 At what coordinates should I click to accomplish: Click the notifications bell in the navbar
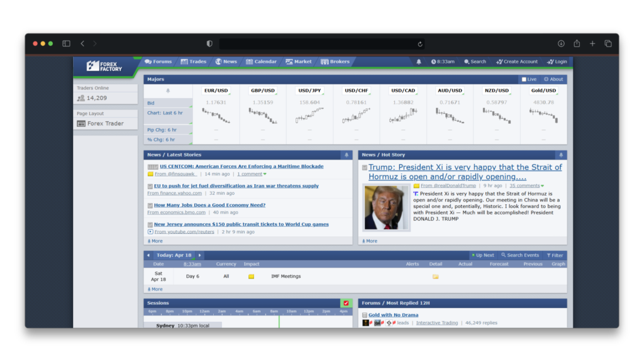[418, 62]
